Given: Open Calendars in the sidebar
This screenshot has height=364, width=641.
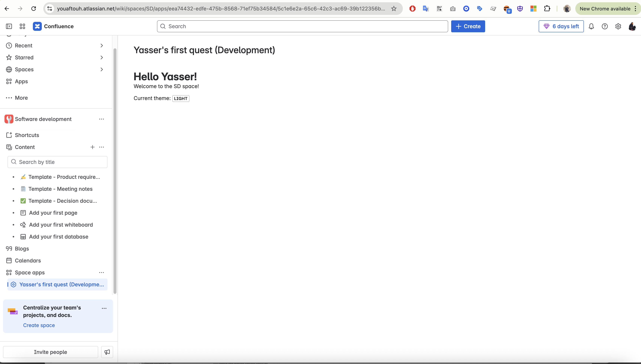Looking at the screenshot, I should (x=28, y=261).
